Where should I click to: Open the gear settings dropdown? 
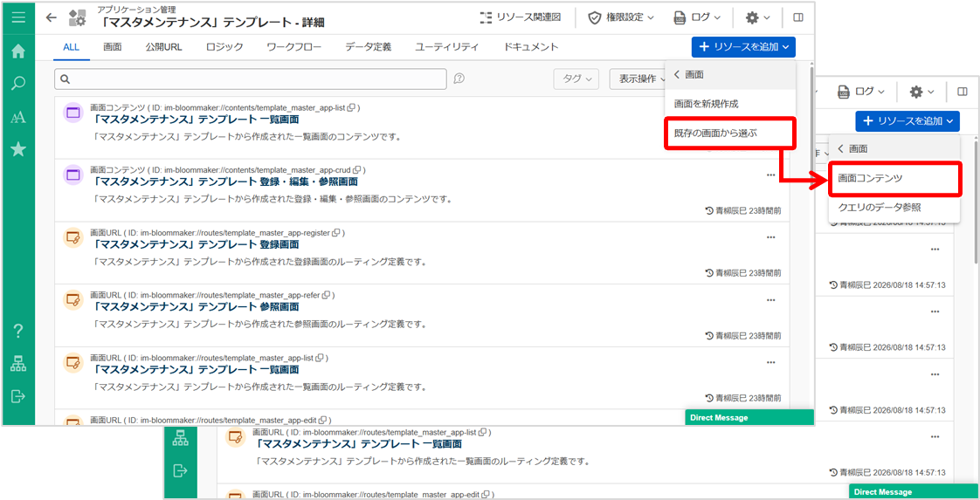pyautogui.click(x=758, y=17)
